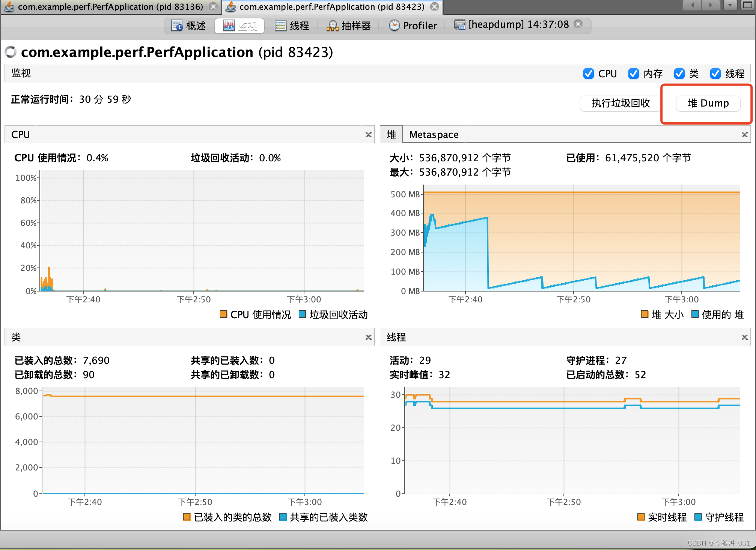Click the 执行垃圾回收 garbage collection button

click(620, 103)
